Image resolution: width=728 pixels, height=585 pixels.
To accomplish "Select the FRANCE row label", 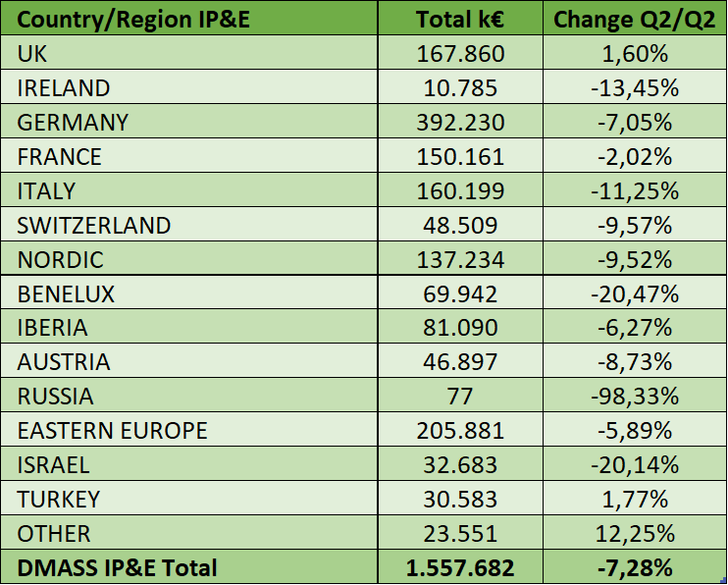I will pos(59,157).
